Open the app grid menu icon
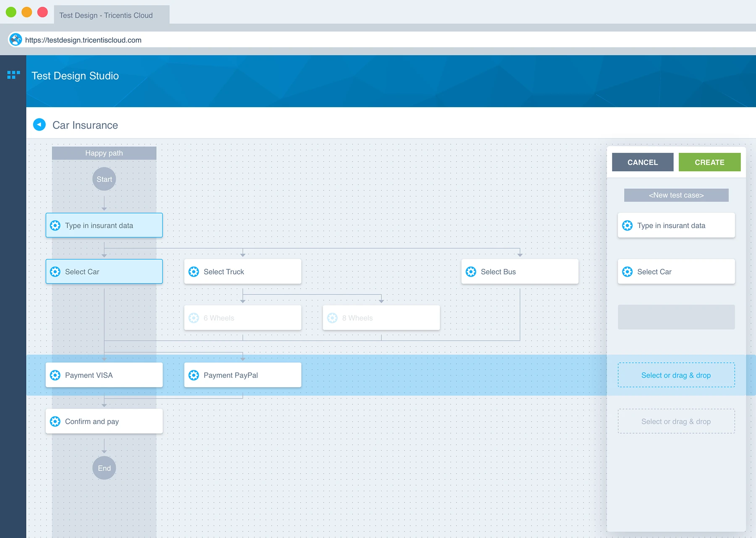This screenshot has width=756, height=538. (13, 75)
